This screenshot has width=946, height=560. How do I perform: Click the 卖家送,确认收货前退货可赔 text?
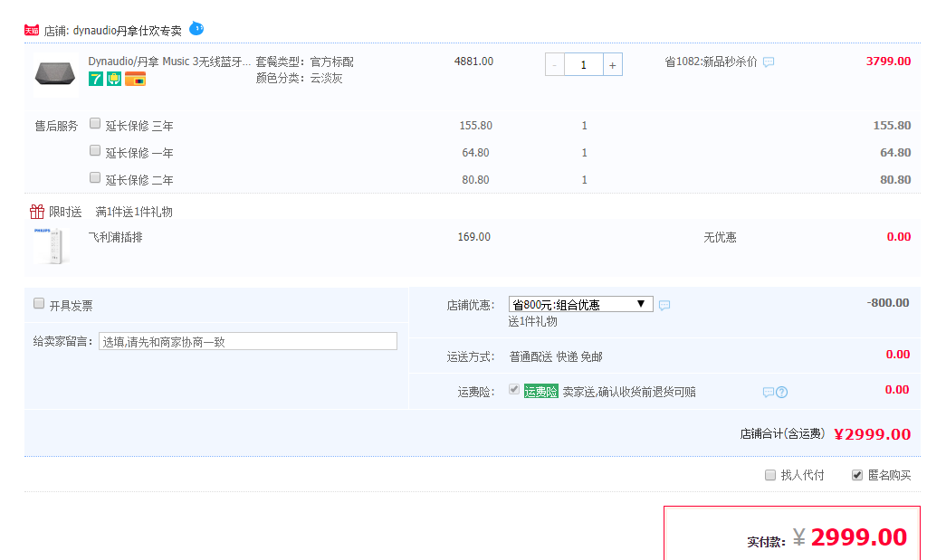click(629, 393)
